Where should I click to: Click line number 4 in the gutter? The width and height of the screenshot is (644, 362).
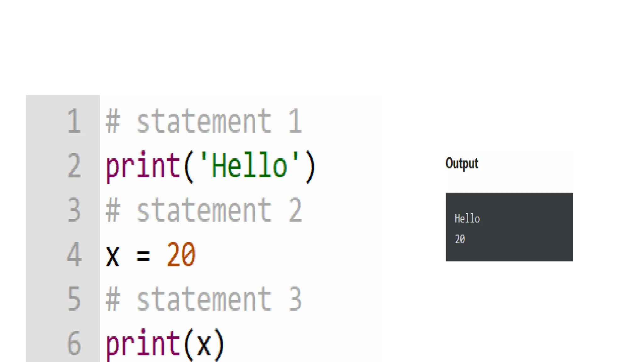[75, 255]
